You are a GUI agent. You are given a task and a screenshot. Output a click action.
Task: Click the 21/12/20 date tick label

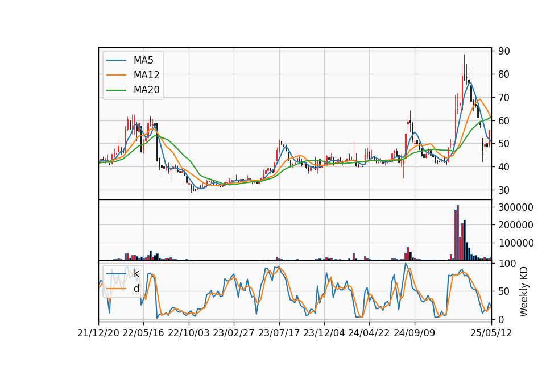click(98, 333)
